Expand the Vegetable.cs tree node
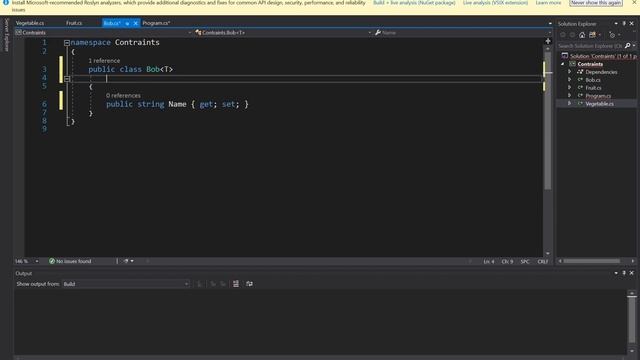The image size is (640, 360). (x=570, y=104)
